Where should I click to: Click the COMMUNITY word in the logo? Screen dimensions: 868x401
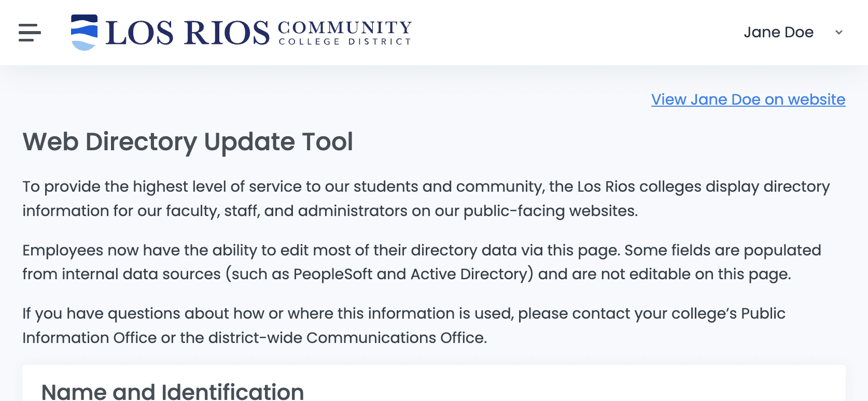tap(345, 27)
